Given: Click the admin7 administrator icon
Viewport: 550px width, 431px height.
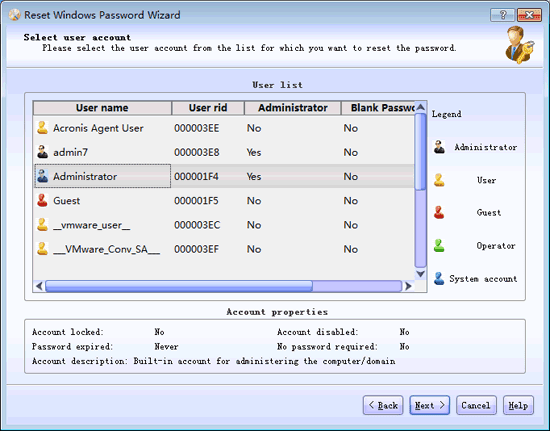Looking at the screenshot, I should [x=42, y=152].
